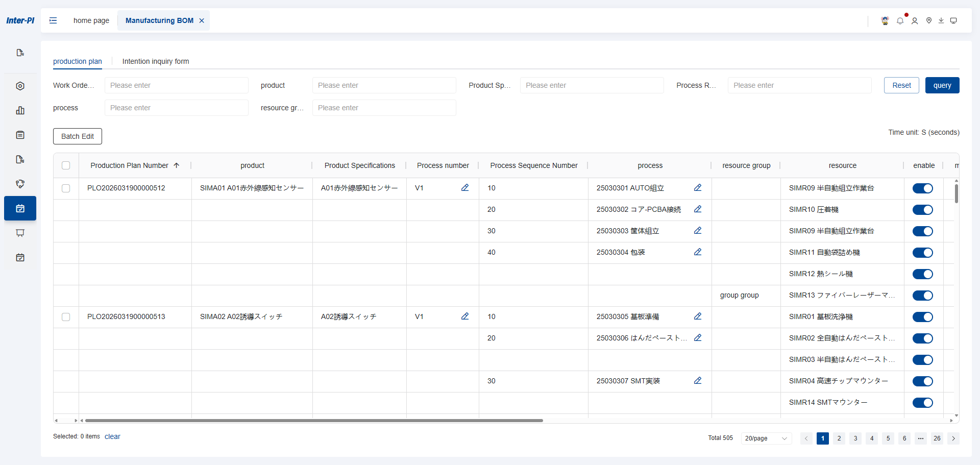Go to page 26
The width and height of the screenshot is (980, 465).
pyautogui.click(x=937, y=438)
